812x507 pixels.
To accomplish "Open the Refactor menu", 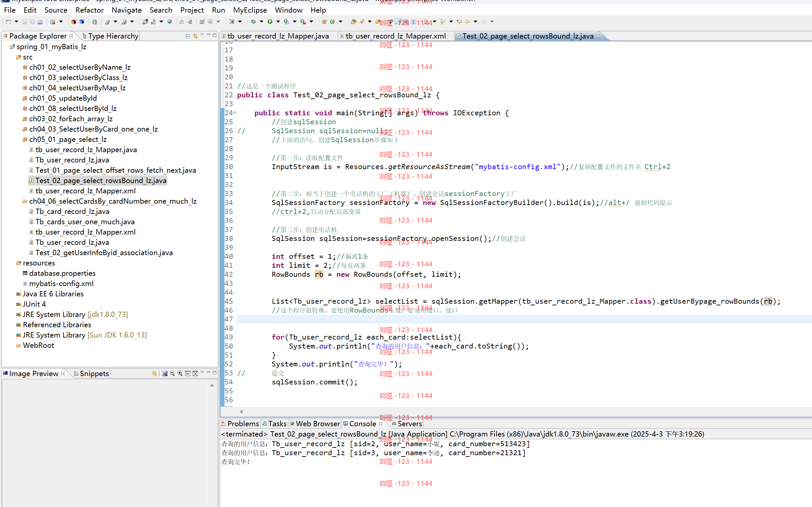I will coord(89,10).
